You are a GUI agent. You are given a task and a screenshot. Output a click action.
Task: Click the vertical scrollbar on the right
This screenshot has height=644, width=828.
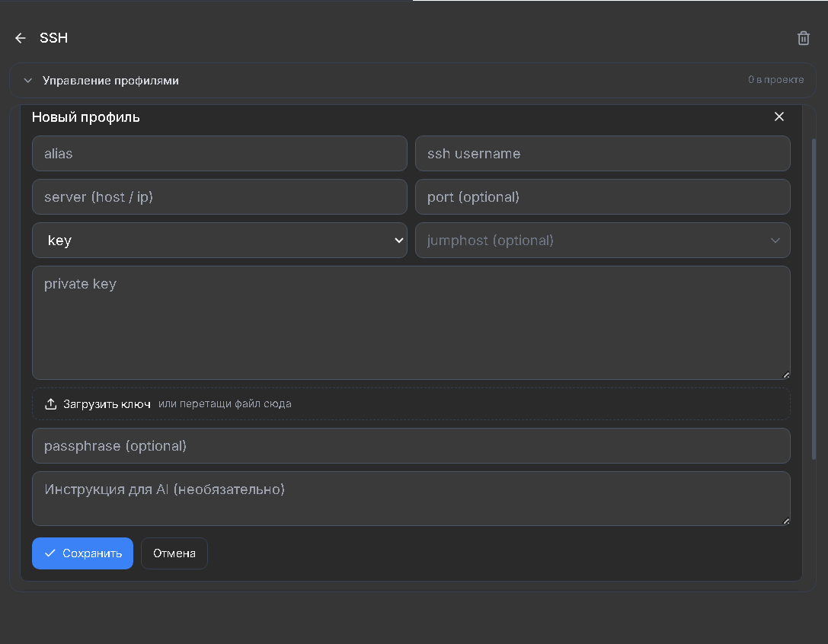[814, 298]
